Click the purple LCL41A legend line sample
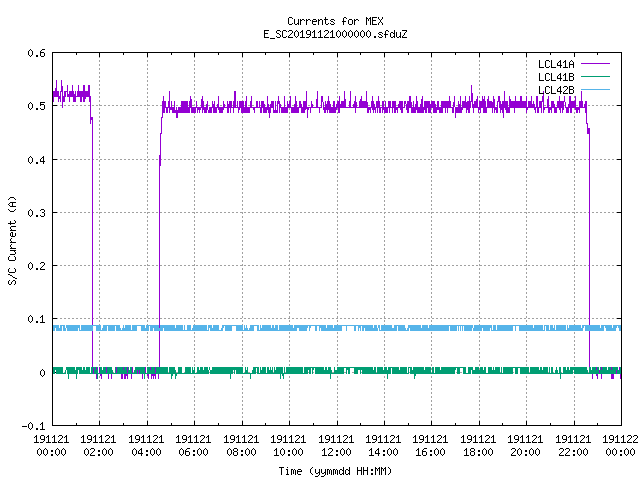Image resolution: width=640 pixels, height=480 pixels. tap(595, 64)
